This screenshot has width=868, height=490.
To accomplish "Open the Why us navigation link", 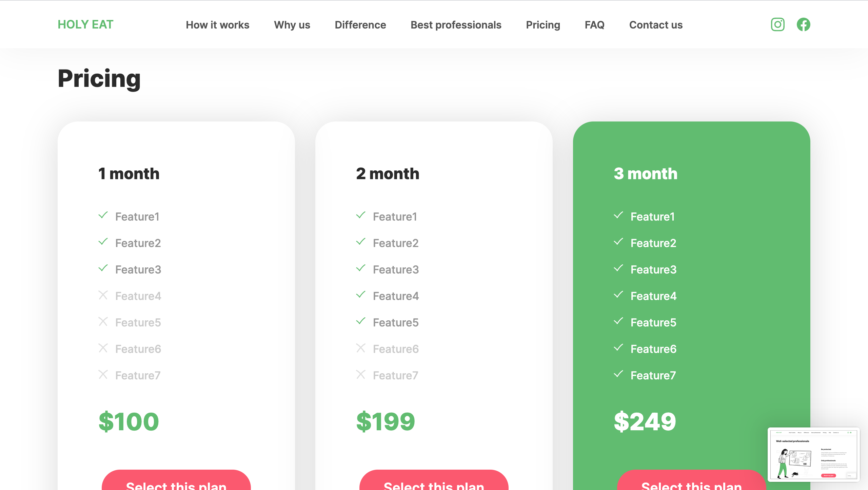I will (x=292, y=25).
